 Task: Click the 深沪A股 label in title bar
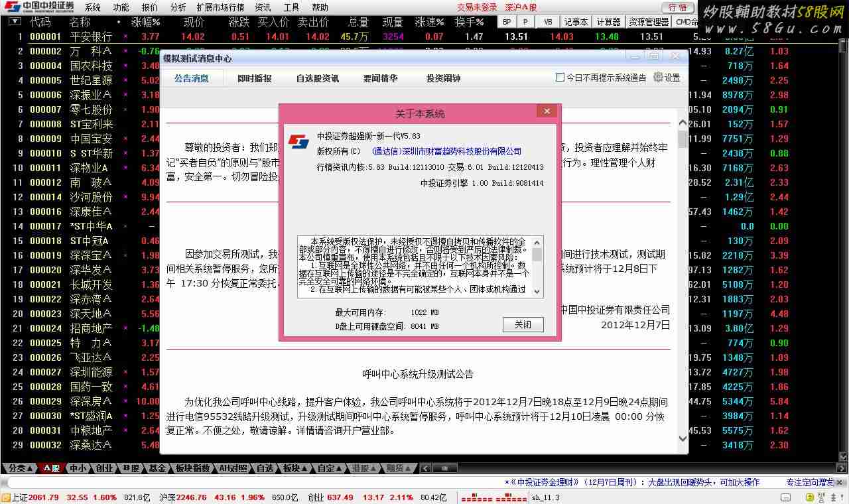point(521,7)
